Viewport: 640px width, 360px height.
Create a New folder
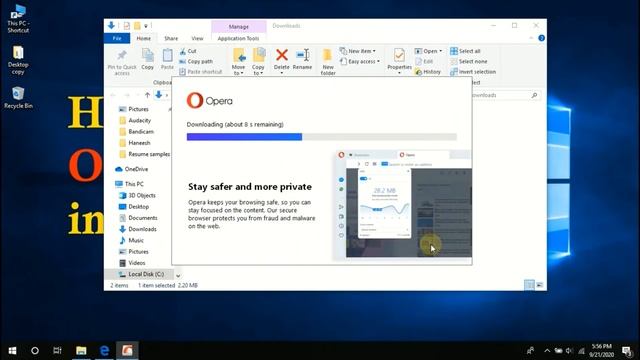point(328,62)
